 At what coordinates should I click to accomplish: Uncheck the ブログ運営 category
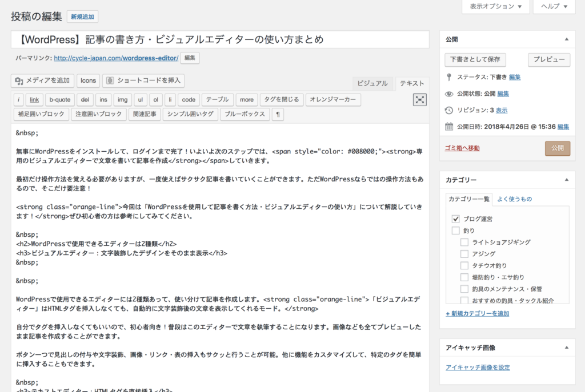(455, 219)
